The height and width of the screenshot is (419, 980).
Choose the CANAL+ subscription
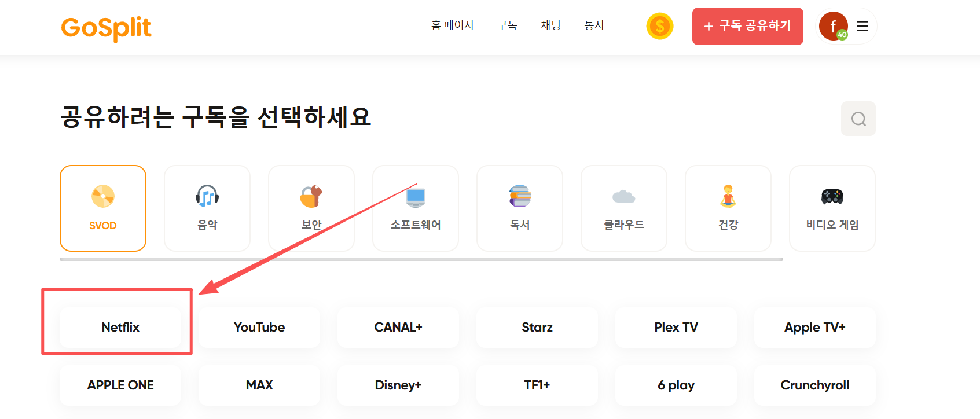[x=398, y=327]
